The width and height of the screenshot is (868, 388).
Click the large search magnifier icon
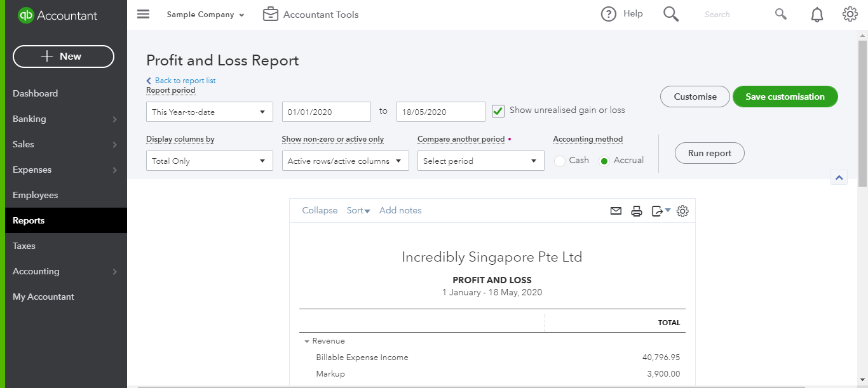pos(671,14)
